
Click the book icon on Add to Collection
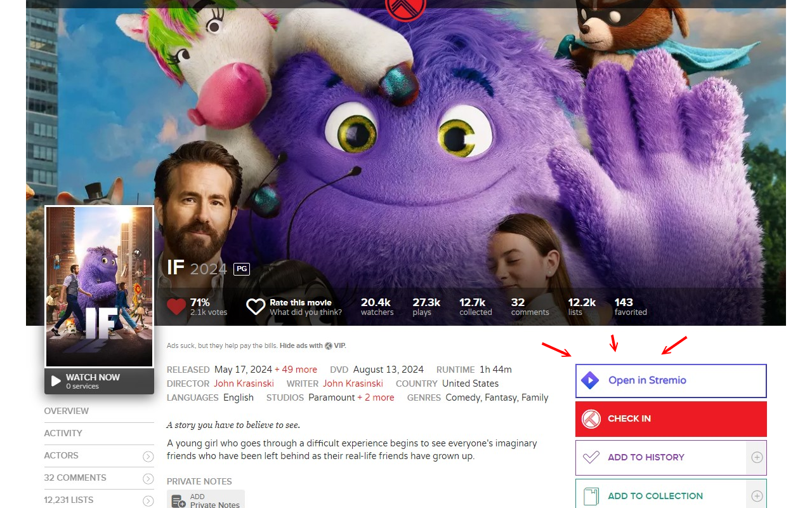(591, 496)
